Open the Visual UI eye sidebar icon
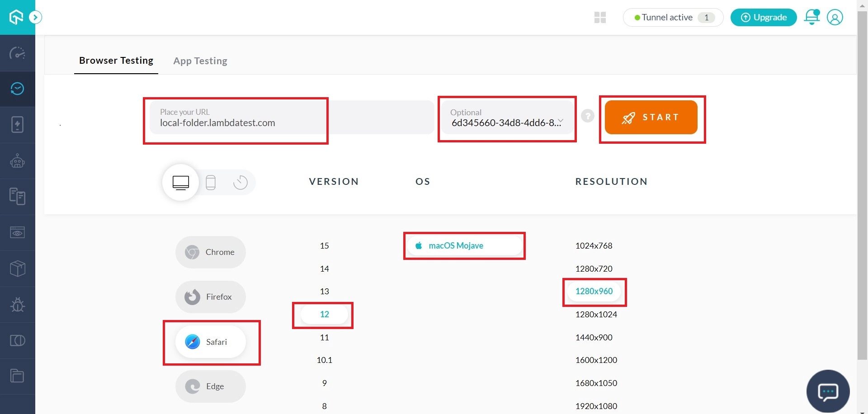Viewport: 868px width, 414px height. pos(17,233)
